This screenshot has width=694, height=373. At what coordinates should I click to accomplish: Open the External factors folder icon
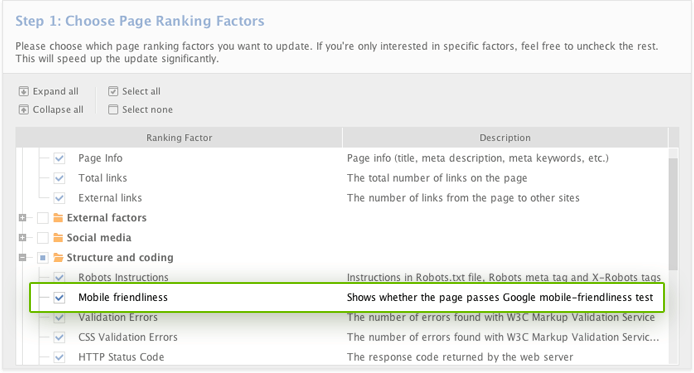coord(58,218)
